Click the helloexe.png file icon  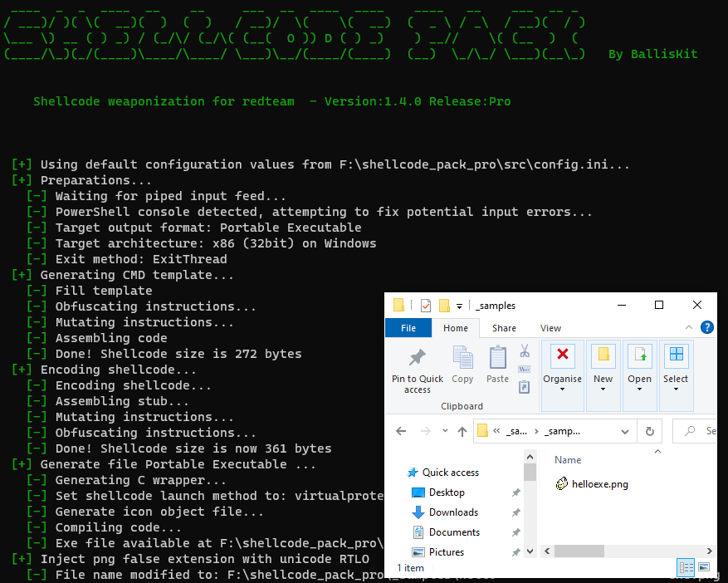562,484
